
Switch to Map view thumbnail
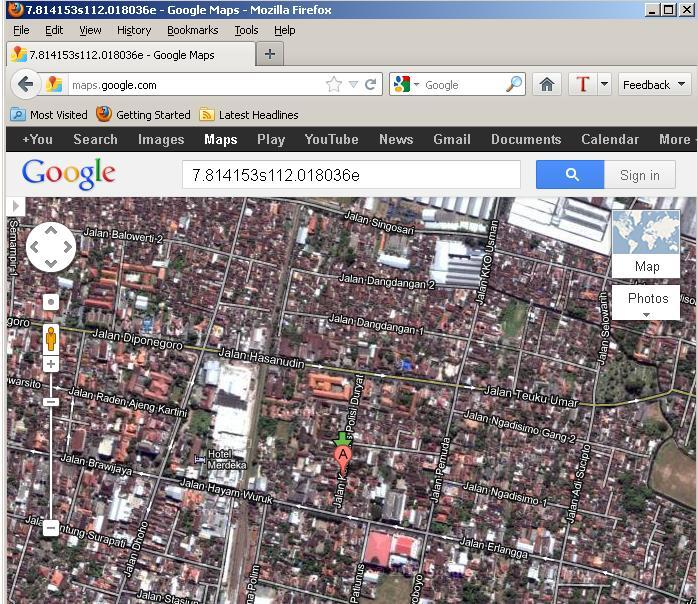646,244
